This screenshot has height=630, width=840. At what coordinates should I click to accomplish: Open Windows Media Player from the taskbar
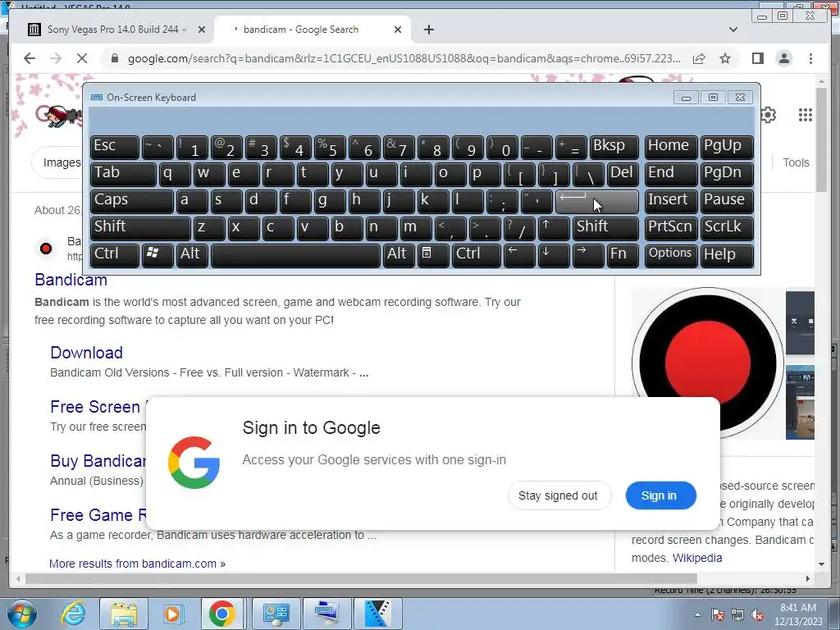click(x=173, y=614)
